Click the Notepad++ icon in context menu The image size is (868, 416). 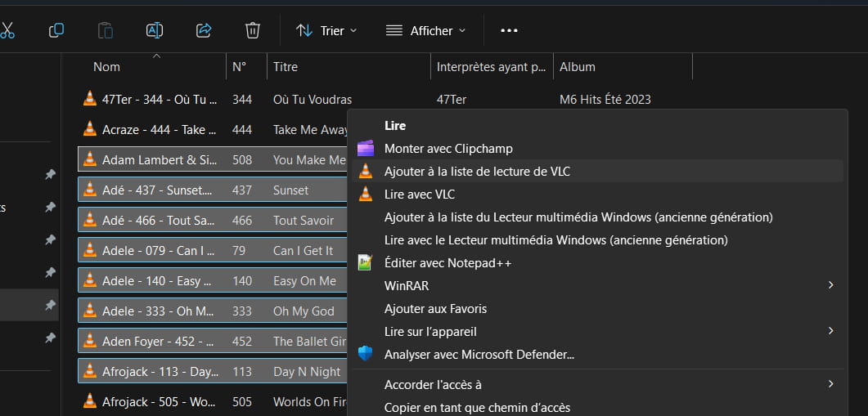pyautogui.click(x=365, y=263)
